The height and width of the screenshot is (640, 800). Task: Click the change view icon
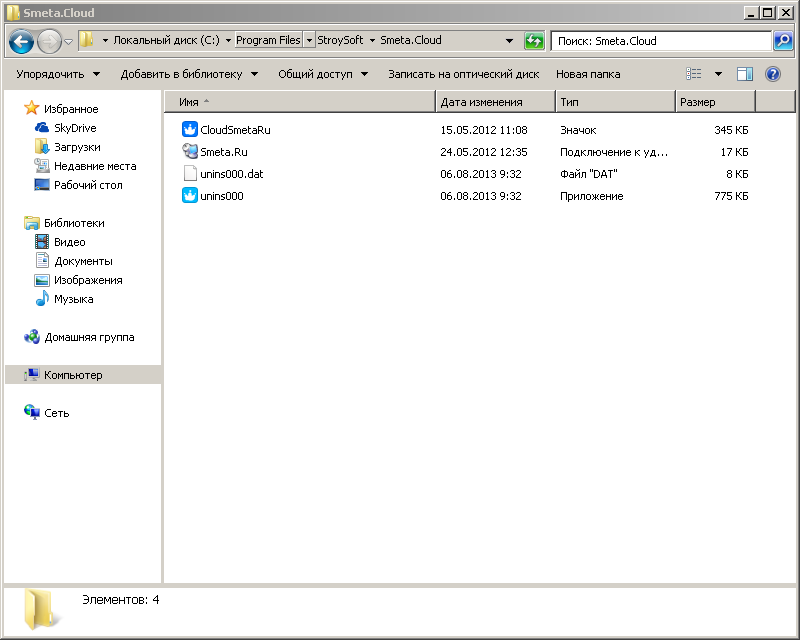(693, 75)
